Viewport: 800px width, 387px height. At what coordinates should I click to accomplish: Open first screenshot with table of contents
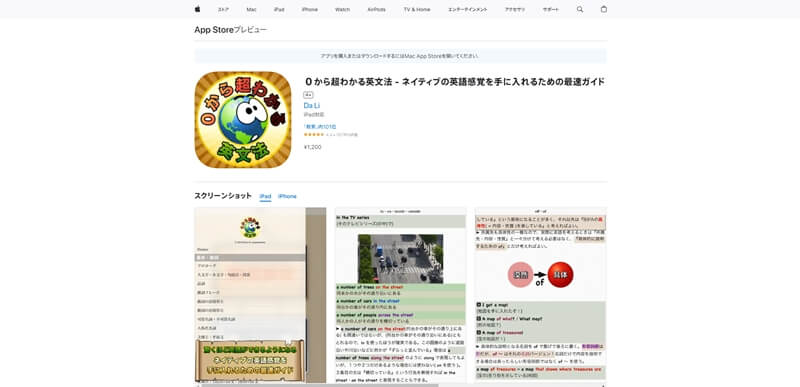coord(260,295)
